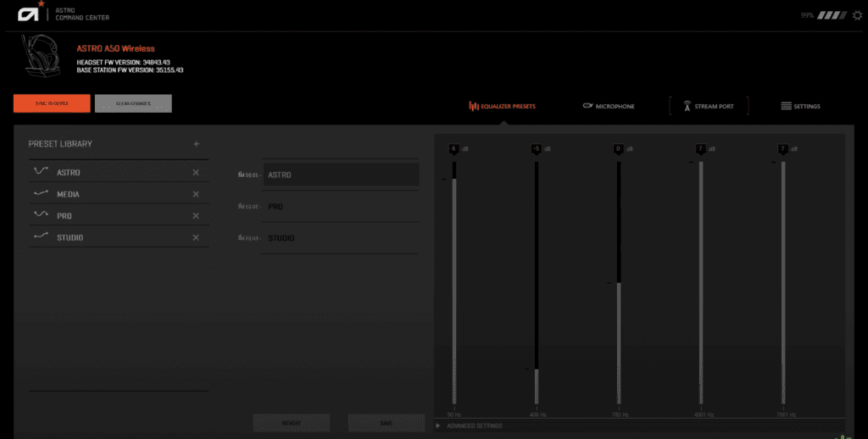Click the 7 dB value on 4001 Hz band
The width and height of the screenshot is (868, 439).
(x=700, y=149)
